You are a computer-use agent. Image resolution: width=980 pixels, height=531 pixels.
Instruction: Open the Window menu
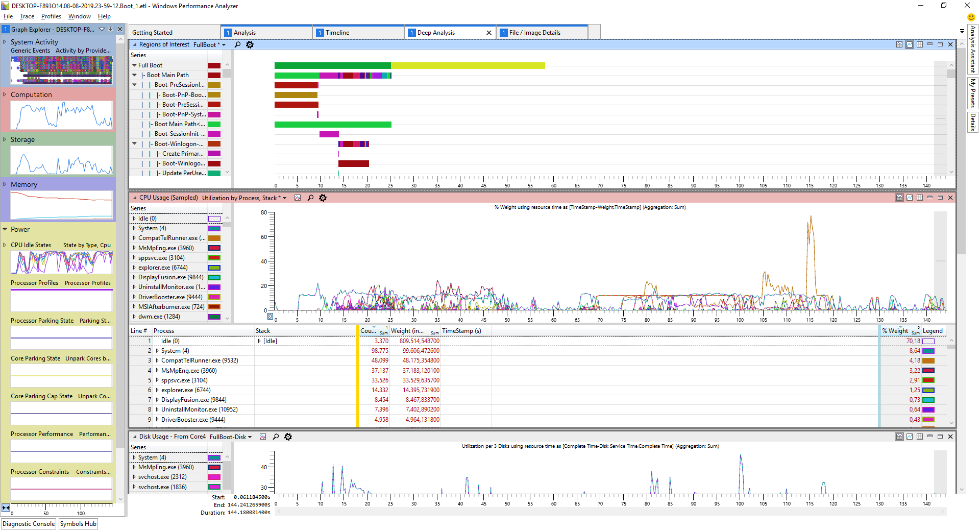(80, 16)
